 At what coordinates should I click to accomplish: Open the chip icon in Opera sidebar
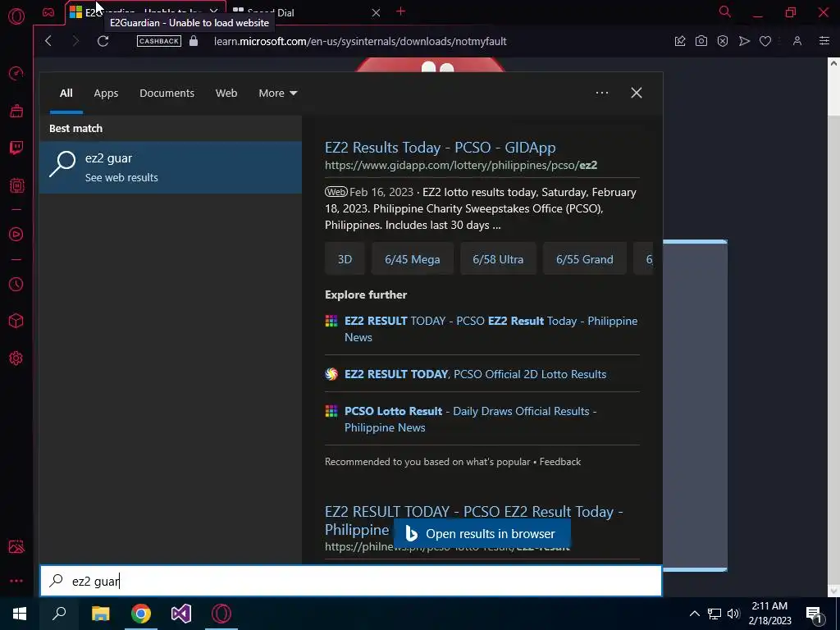16,185
